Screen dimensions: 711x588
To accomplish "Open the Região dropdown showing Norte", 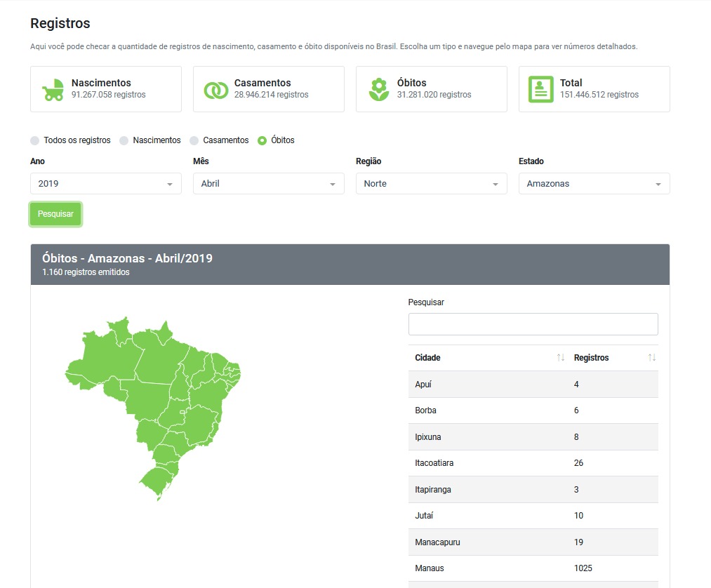I will [x=431, y=184].
